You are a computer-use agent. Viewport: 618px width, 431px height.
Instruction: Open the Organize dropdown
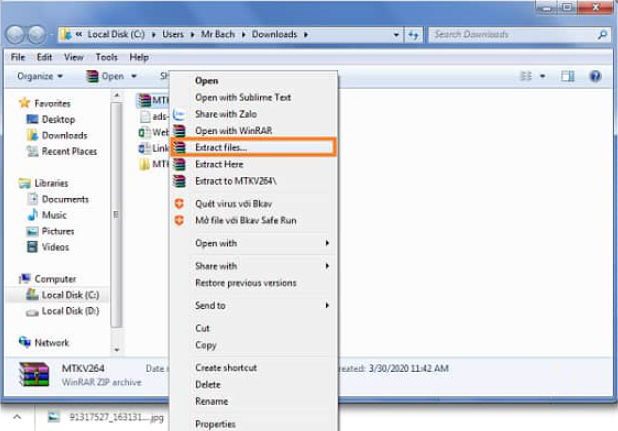[40, 76]
